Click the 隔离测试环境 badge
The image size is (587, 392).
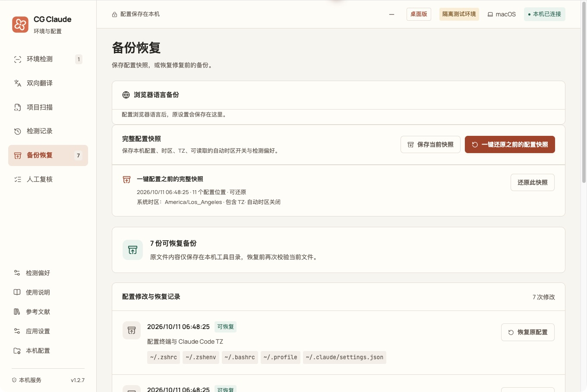[459, 14]
